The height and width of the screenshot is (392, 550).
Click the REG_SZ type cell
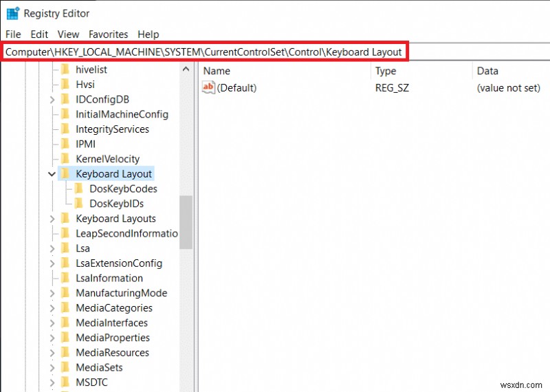[x=392, y=88]
